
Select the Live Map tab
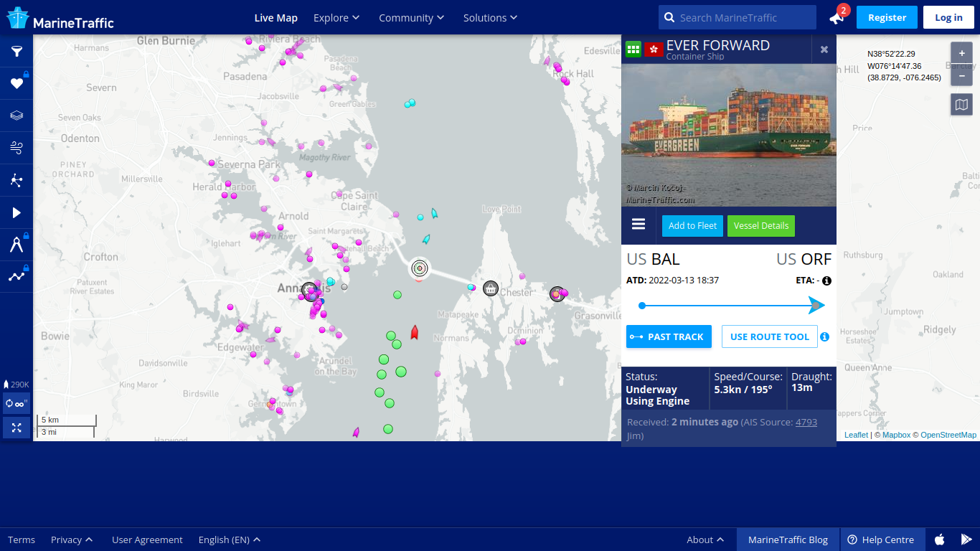pos(276,17)
